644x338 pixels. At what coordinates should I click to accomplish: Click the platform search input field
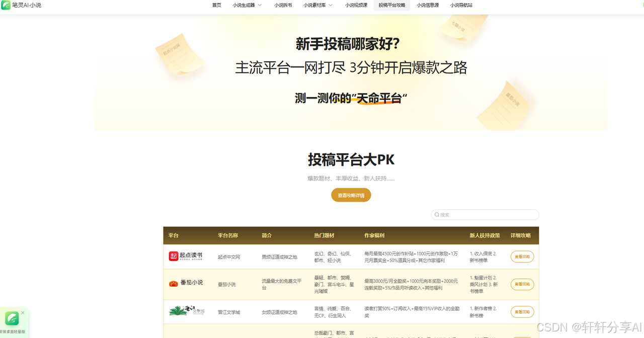485,215
